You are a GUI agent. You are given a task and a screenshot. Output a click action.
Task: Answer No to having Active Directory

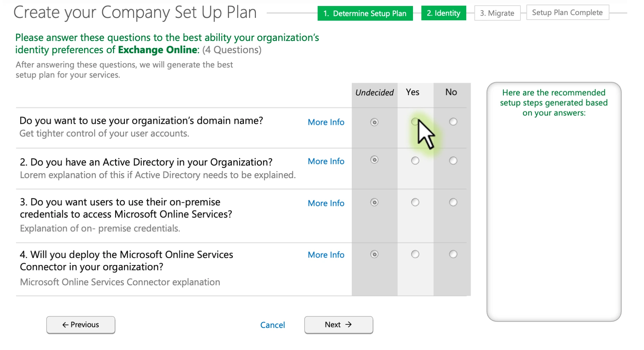pyautogui.click(x=453, y=161)
